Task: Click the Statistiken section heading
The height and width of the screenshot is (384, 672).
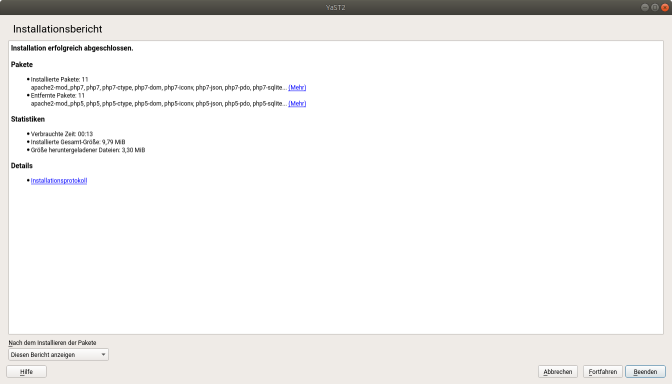Action: (28, 119)
